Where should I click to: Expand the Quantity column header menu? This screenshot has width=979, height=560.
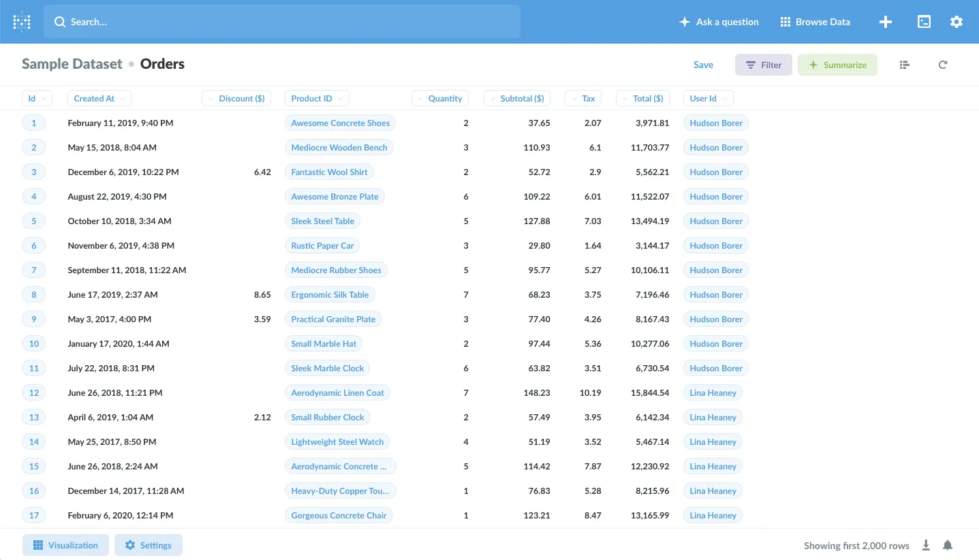(440, 98)
